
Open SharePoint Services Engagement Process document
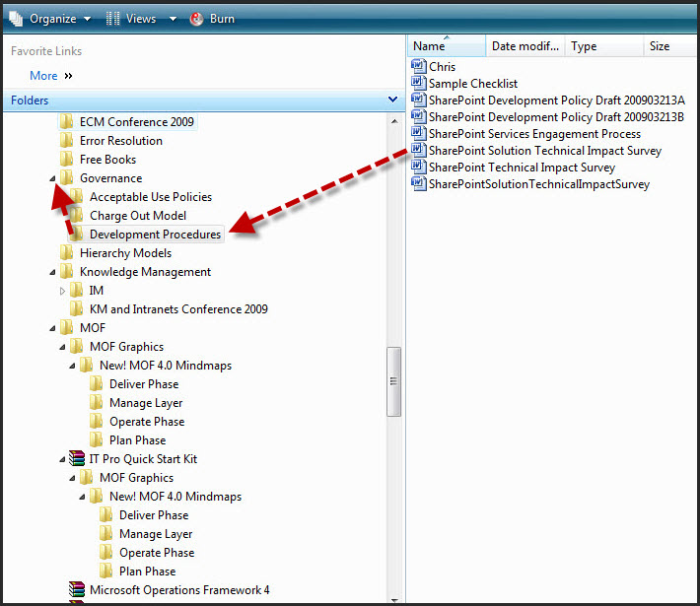(534, 134)
